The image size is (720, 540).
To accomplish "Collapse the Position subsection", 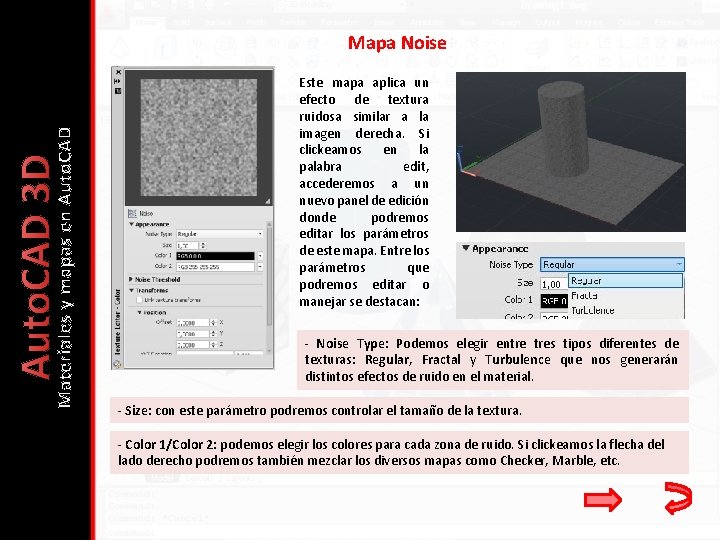I will pos(140,312).
